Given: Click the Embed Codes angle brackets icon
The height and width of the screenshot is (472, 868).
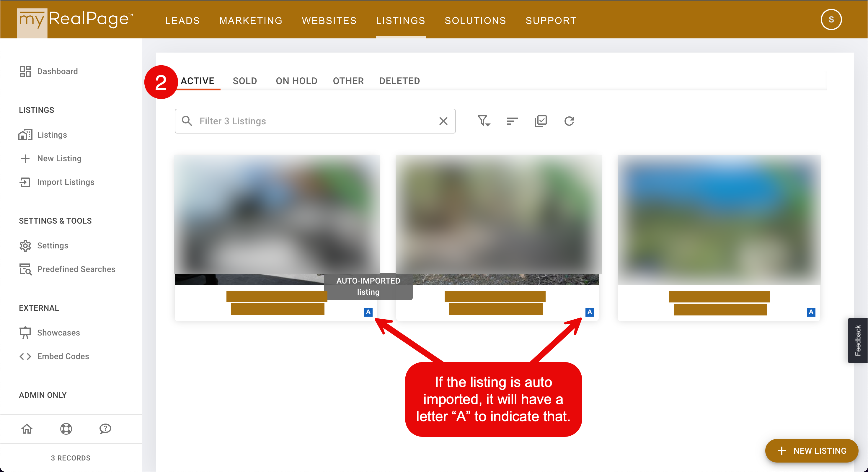Looking at the screenshot, I should point(25,356).
